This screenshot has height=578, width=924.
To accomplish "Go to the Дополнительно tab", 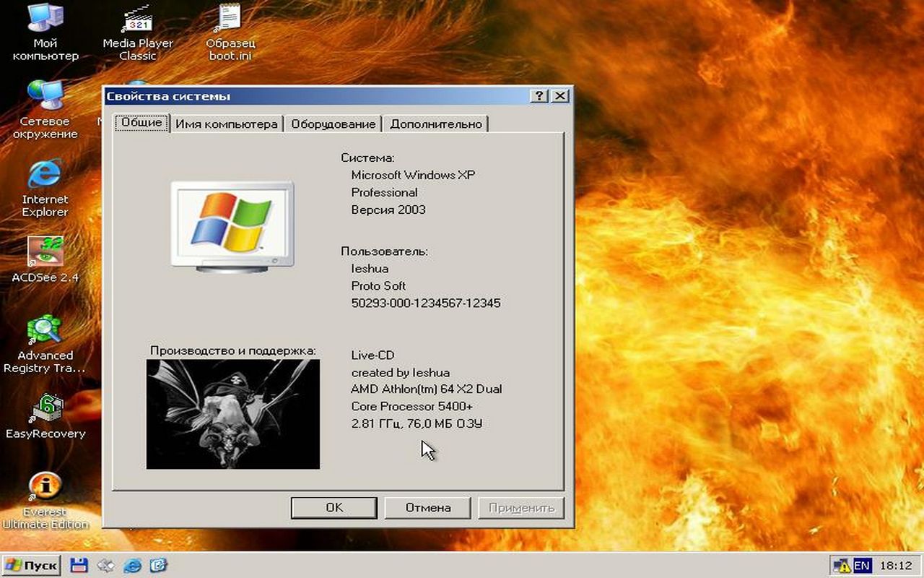I will 435,124.
